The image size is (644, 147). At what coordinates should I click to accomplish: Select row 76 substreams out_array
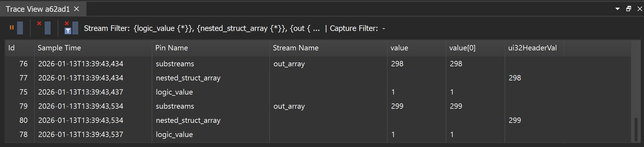click(x=318, y=64)
